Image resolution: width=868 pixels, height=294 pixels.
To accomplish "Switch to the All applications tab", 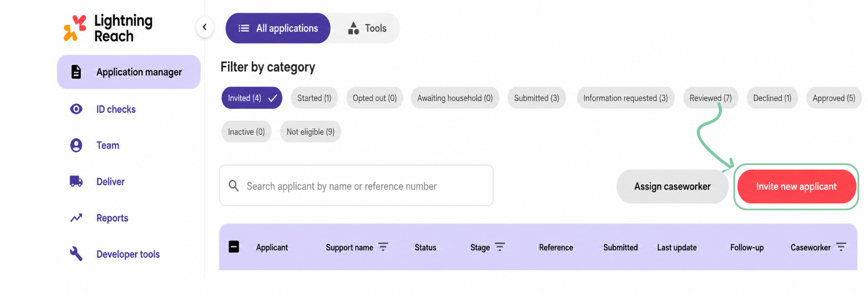I will click(278, 28).
